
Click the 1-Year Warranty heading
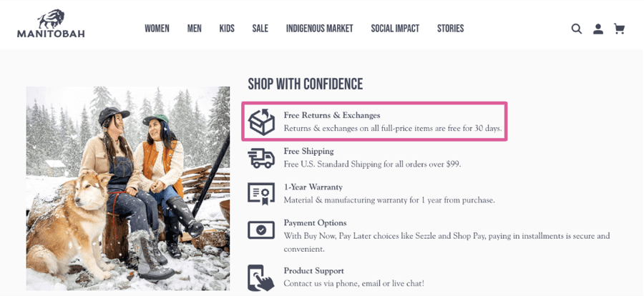point(313,187)
